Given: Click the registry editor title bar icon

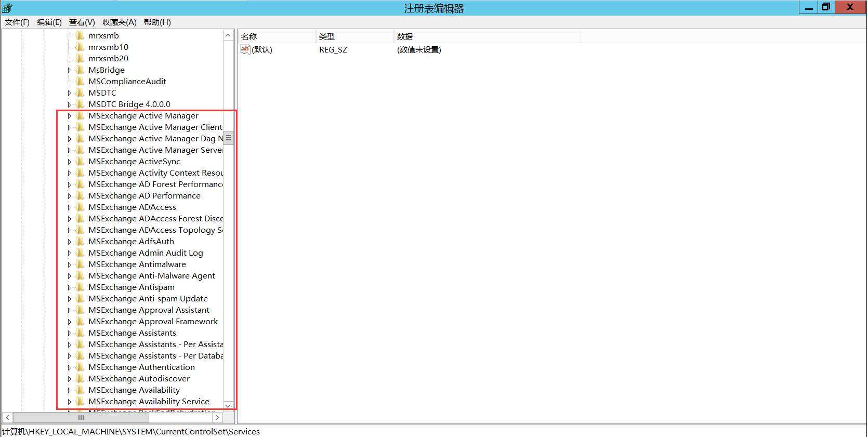Looking at the screenshot, I should tap(7, 8).
